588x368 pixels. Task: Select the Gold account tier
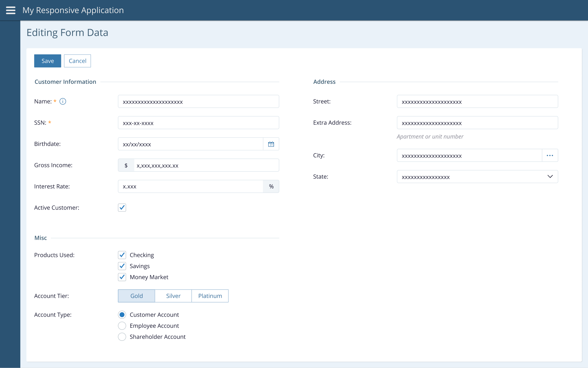coord(136,296)
